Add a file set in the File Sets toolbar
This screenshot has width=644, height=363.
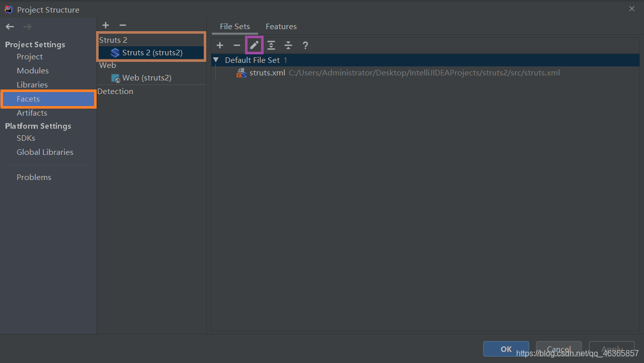[x=220, y=45]
